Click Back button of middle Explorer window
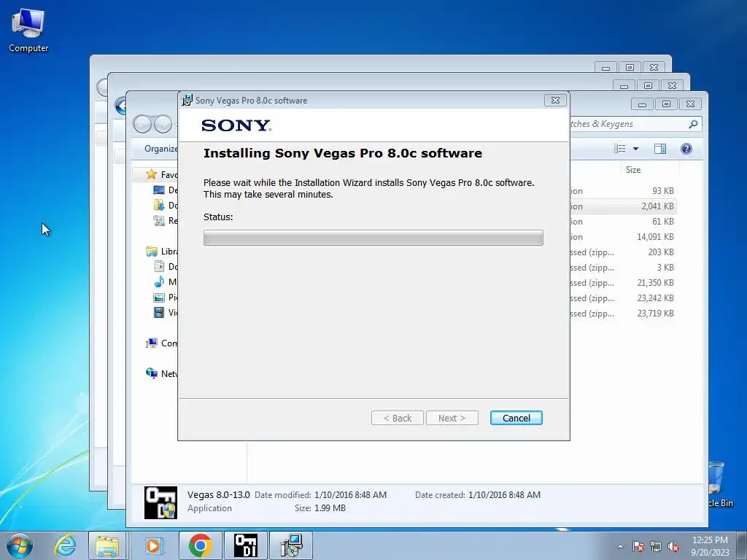747x560 pixels. (x=121, y=105)
